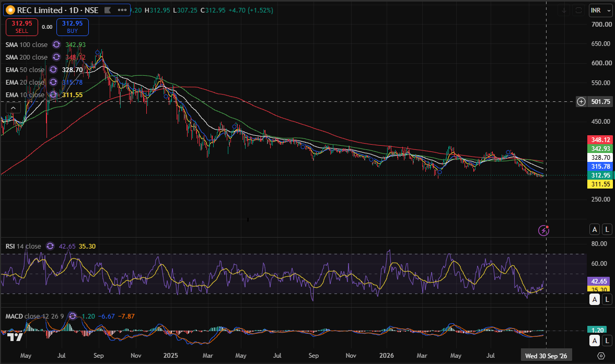615x364 pixels.
Task: Open chart settings gear icon in time axis
Action: [601, 356]
